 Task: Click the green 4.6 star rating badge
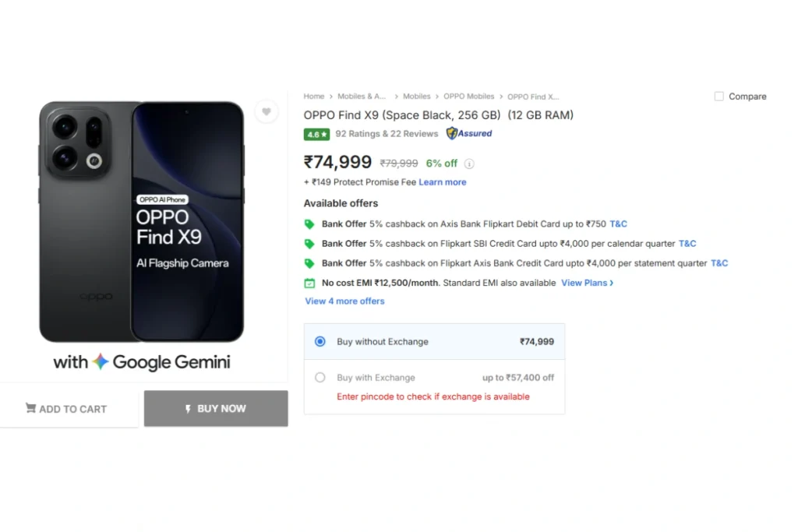coord(316,134)
